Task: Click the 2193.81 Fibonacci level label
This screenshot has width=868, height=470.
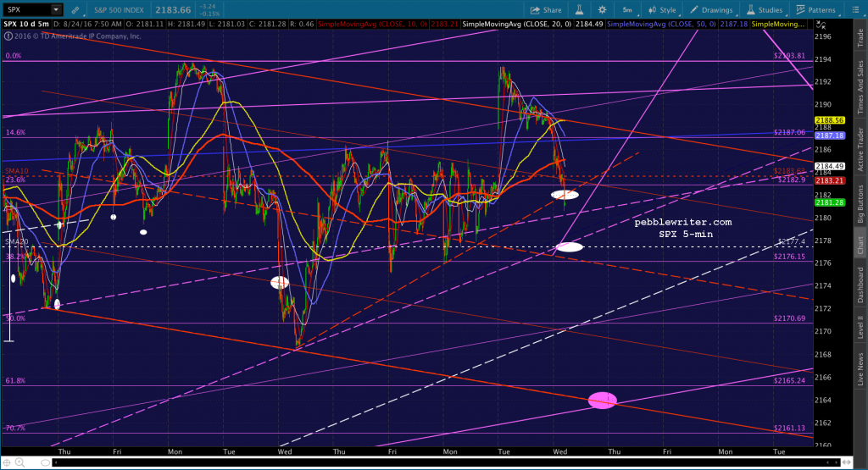Action: [789, 56]
